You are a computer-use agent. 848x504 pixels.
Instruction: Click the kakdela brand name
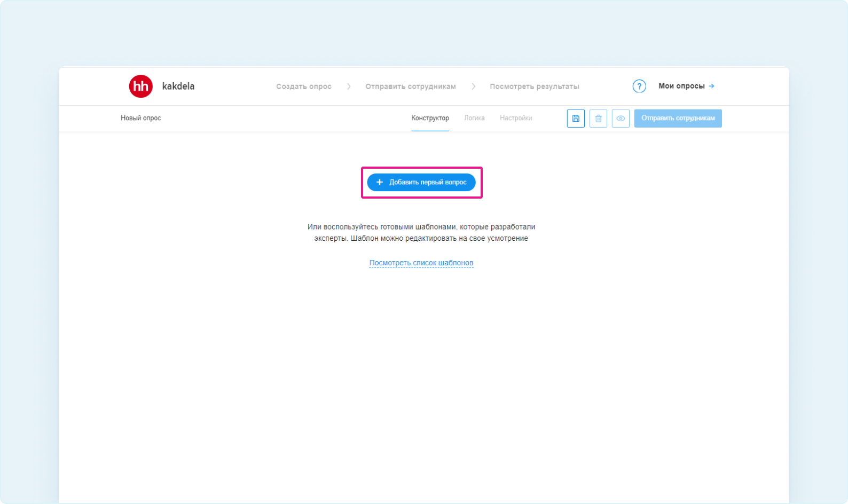point(178,86)
